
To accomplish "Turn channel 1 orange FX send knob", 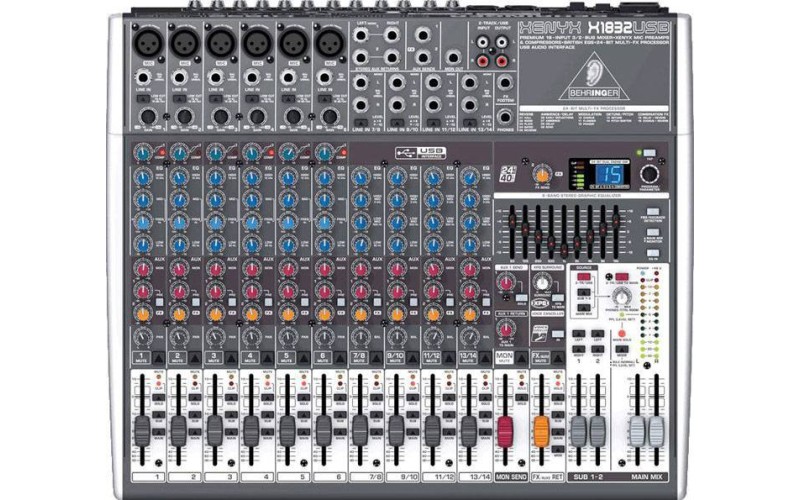I will coord(143,314).
